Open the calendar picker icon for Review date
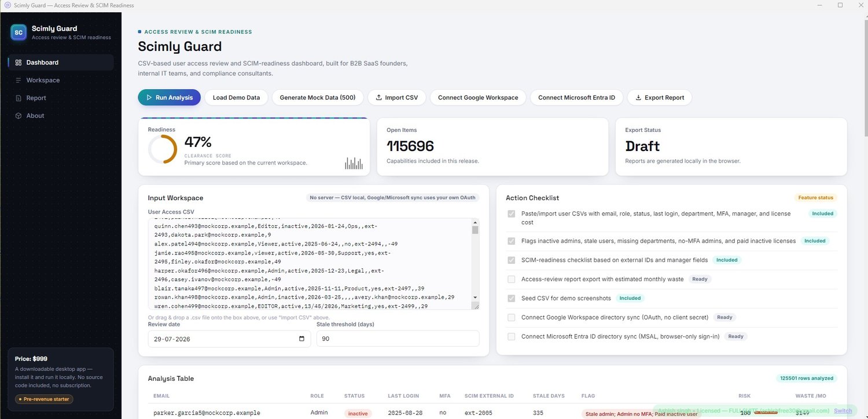The height and width of the screenshot is (419, 868). pyautogui.click(x=301, y=339)
